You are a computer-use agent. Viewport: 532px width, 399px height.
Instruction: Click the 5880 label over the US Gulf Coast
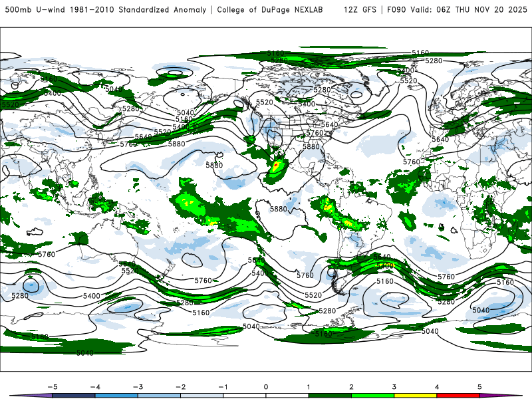click(311, 146)
